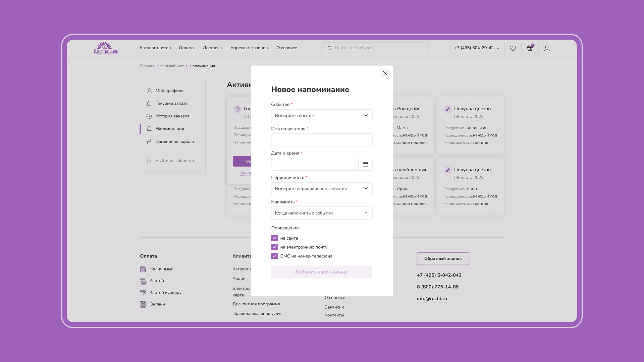Open the calendar date picker icon
This screenshot has height=362, width=644.
click(365, 164)
